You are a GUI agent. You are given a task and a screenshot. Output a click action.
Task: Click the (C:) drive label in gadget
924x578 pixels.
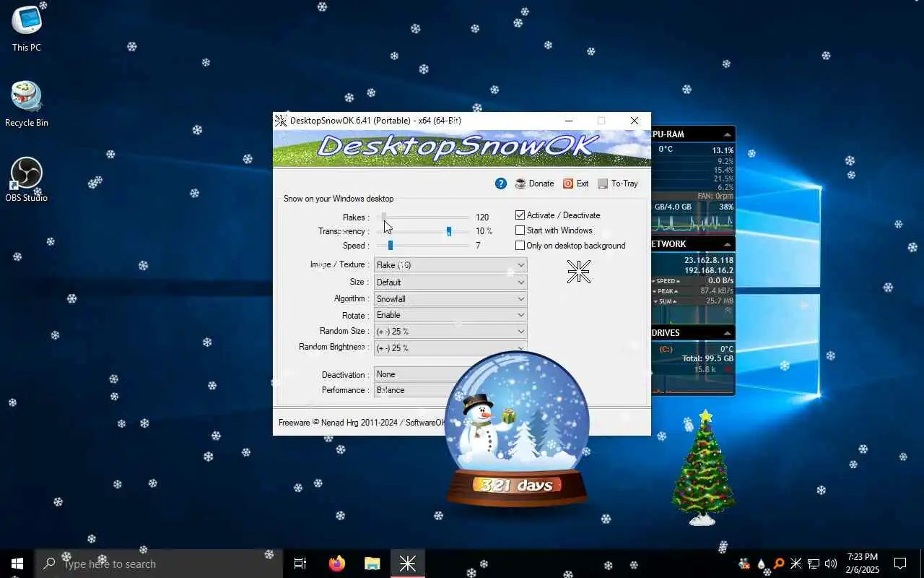click(x=666, y=349)
